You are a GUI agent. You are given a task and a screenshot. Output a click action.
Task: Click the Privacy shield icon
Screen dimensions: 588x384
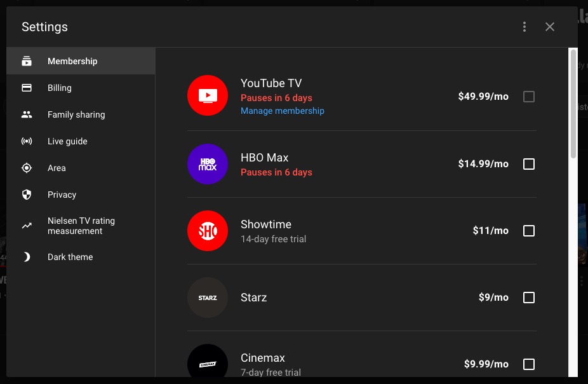click(x=27, y=195)
